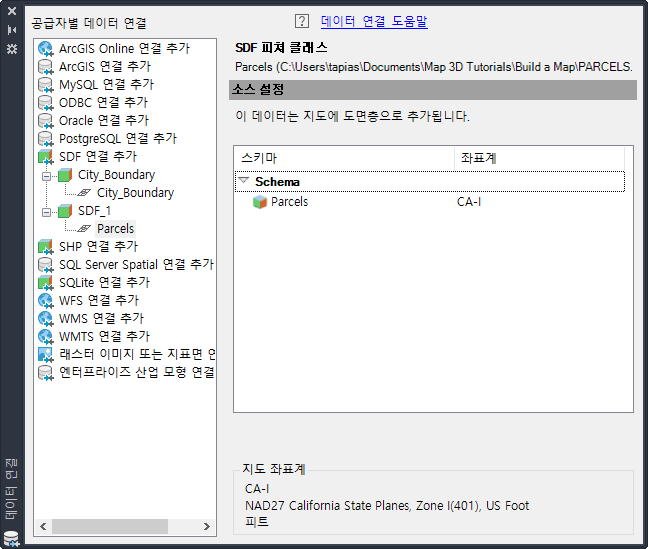Click the Parcels row name in schema table

[x=290, y=202]
